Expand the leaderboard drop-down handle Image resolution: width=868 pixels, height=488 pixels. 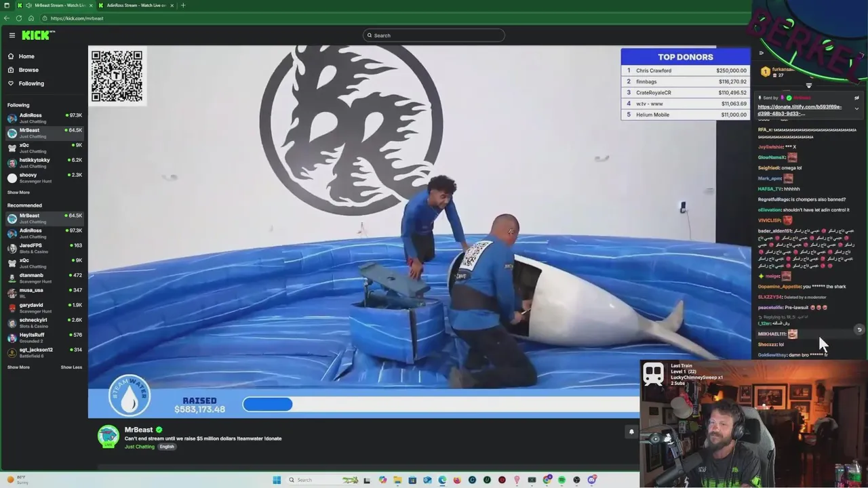(x=808, y=85)
